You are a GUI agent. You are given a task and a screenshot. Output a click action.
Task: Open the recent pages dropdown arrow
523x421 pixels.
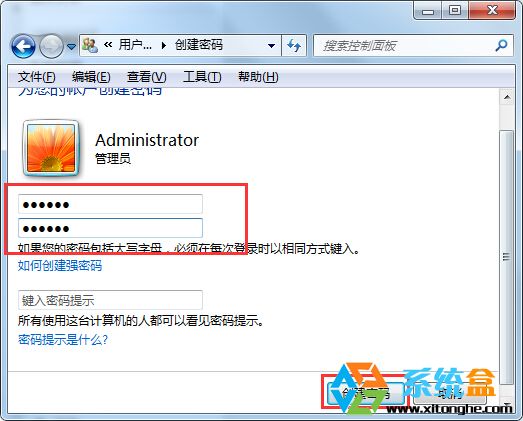71,46
